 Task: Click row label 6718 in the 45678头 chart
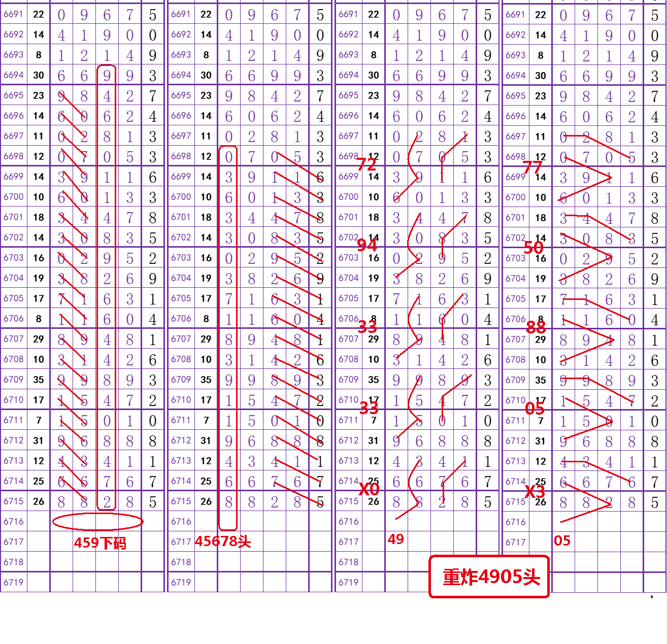181,562
